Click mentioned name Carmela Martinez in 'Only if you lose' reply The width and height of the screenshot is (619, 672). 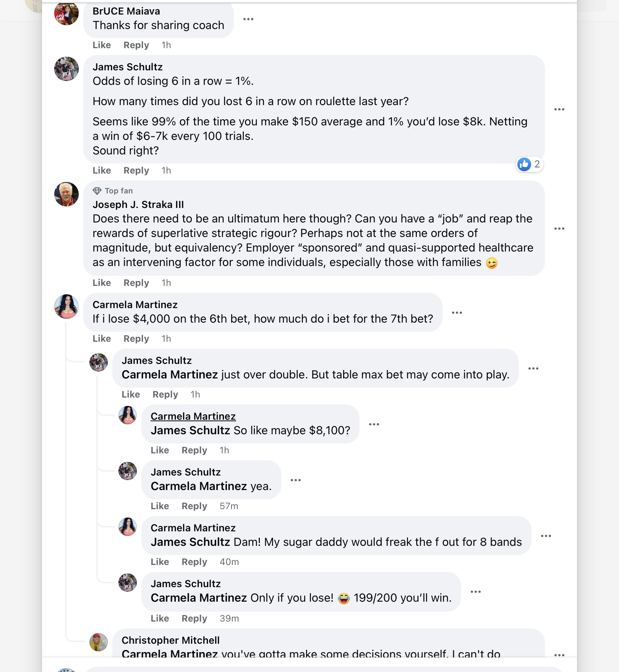pos(199,598)
